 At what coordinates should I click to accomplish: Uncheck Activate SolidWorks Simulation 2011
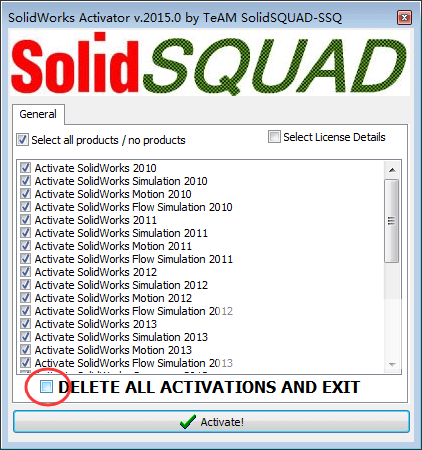[25, 233]
